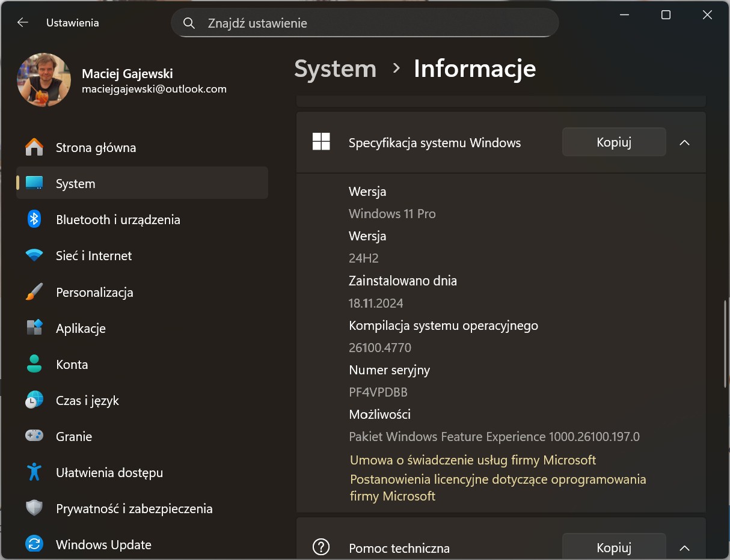This screenshot has height=560, width=730.
Task: Click the Numer seryjny label
Action: tap(389, 370)
